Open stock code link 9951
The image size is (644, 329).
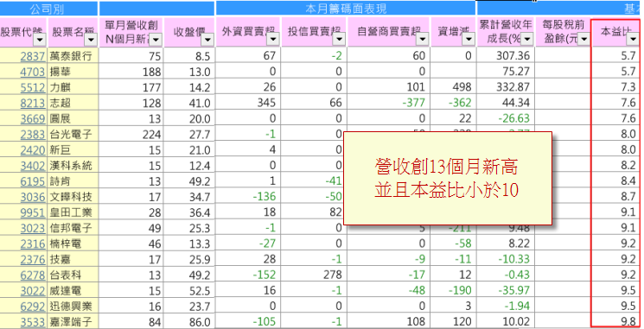pyautogui.click(x=33, y=212)
